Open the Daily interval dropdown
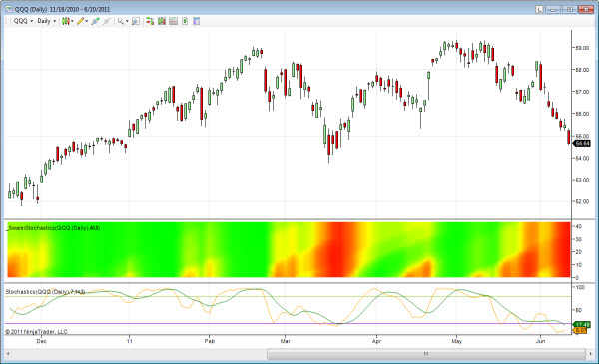The width and height of the screenshot is (599, 364). 46,21
